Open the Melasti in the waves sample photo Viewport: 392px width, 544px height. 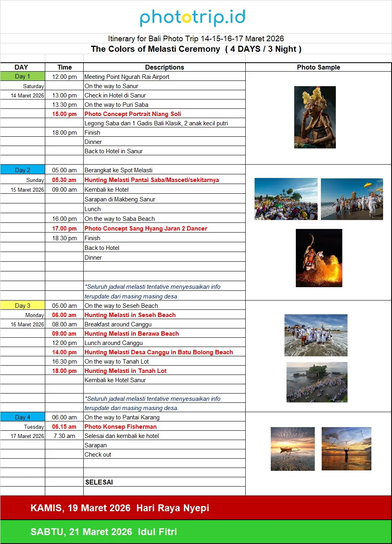pos(316,335)
